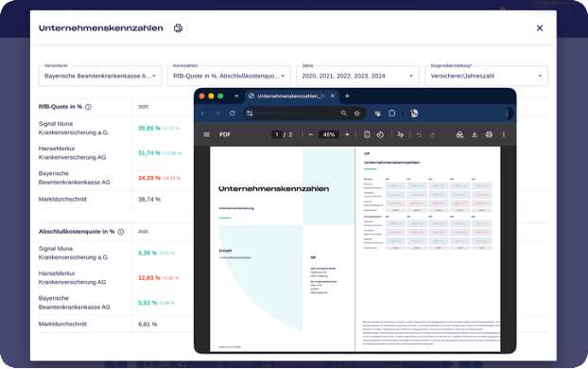Rotate the PDF counterclockwise

(380, 134)
